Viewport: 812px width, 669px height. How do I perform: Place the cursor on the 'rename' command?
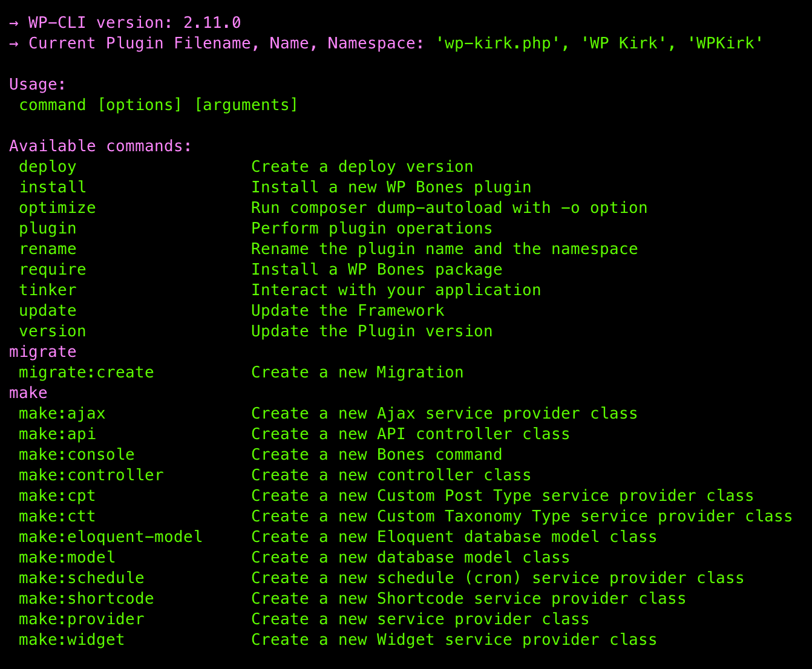(48, 249)
